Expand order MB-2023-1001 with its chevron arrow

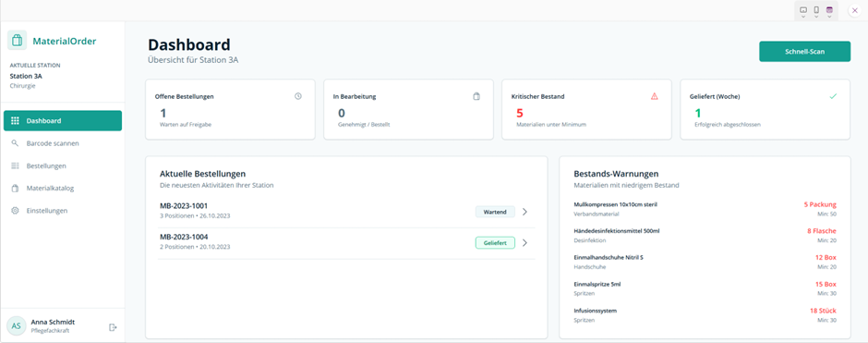click(524, 212)
